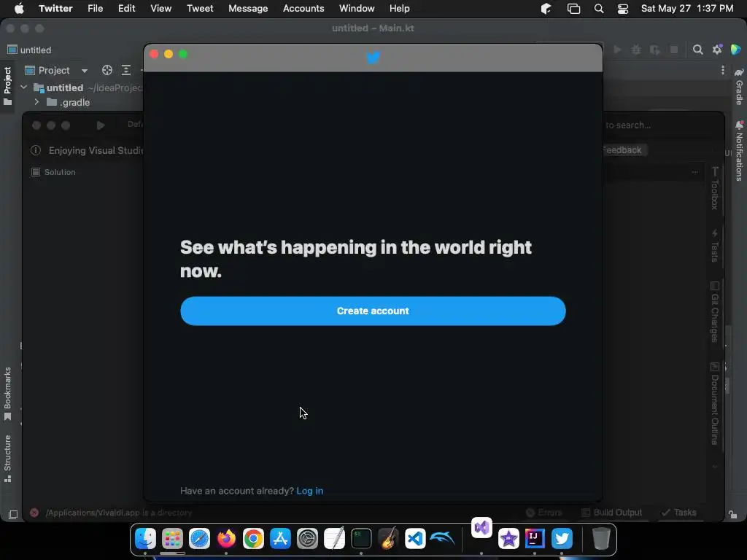This screenshot has height=560, width=747.
Task: Open the Tweet menu in the menu bar
Action: pos(200,9)
